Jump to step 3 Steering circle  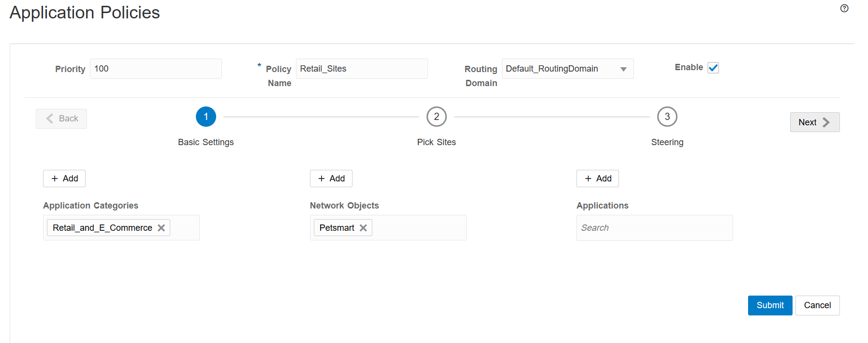667,117
